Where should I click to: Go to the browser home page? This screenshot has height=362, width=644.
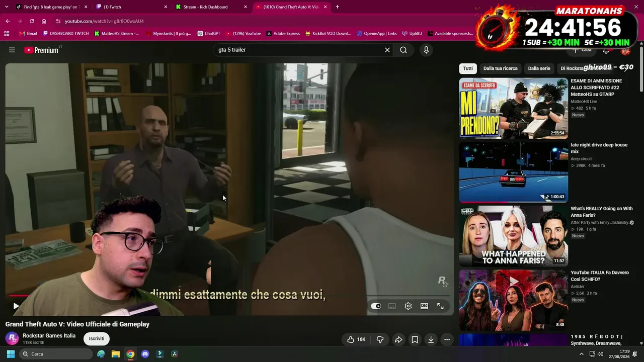point(44,21)
